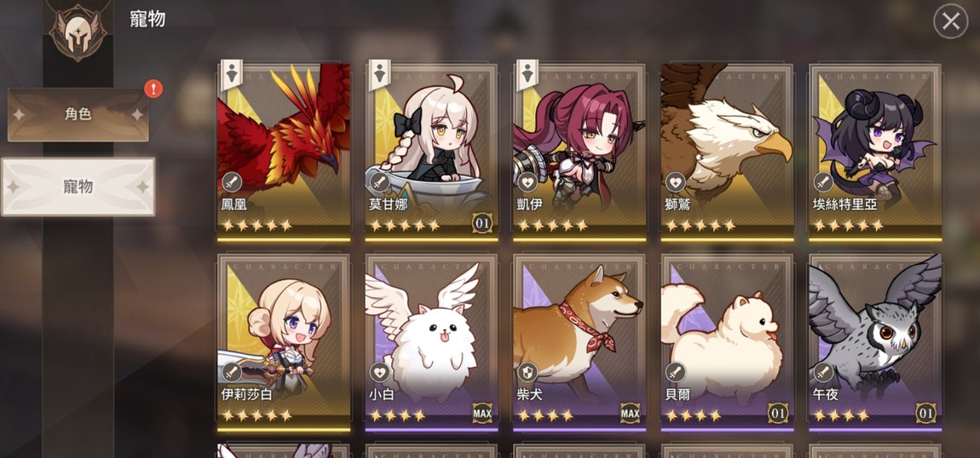Click the 01 badge on 午夜 card
The height and width of the screenshot is (458, 980).
925,413
